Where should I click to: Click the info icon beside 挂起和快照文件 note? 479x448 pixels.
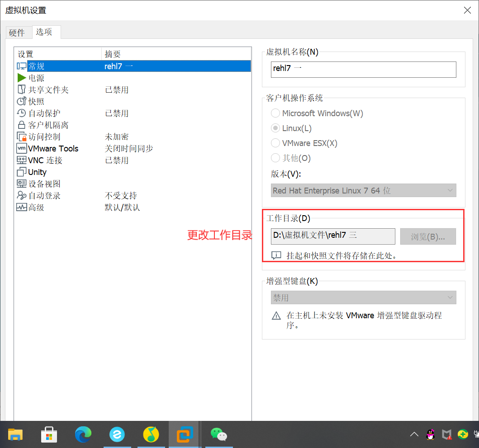click(276, 255)
